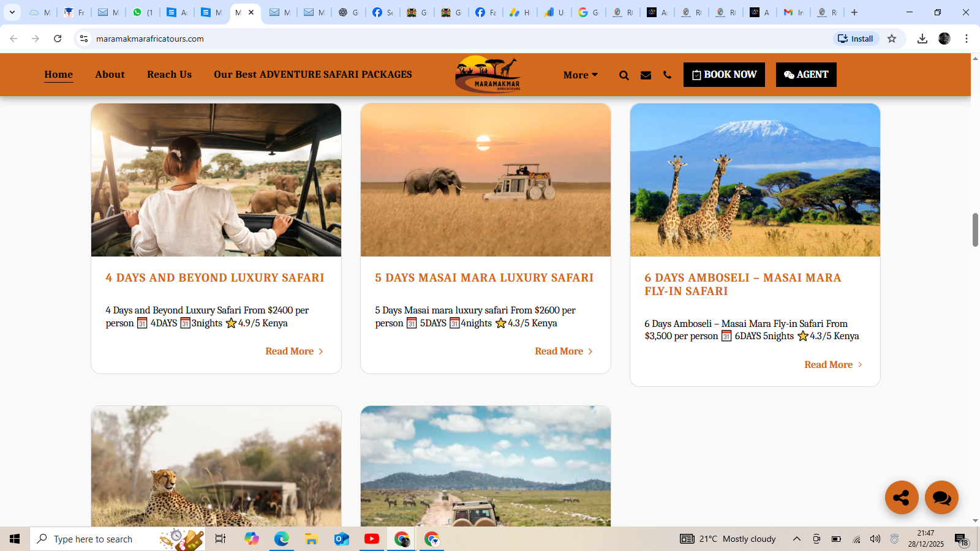
Task: Switch to the Gmail inbox tab
Action: coord(794,12)
